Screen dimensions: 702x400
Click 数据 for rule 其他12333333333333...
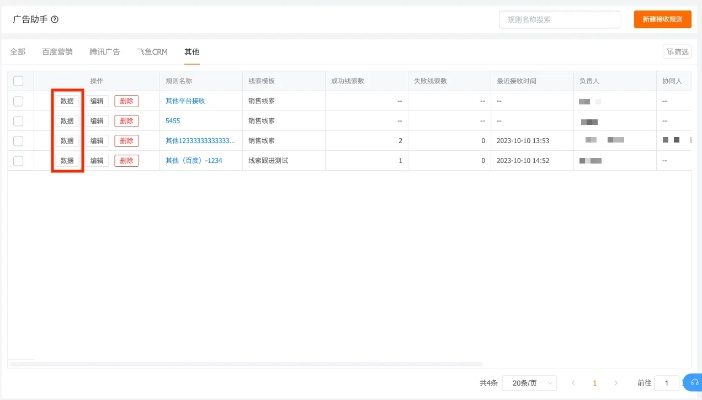[67, 141]
